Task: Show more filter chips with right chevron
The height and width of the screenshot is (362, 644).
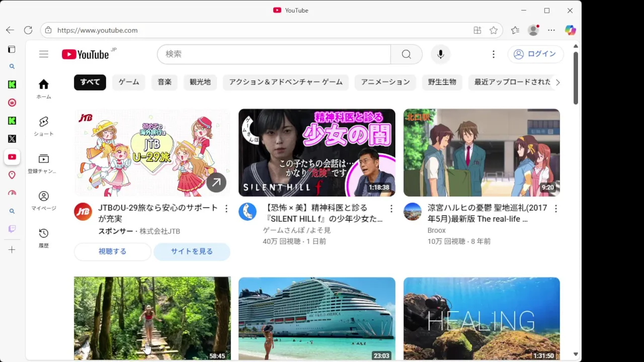Action: coord(557,82)
